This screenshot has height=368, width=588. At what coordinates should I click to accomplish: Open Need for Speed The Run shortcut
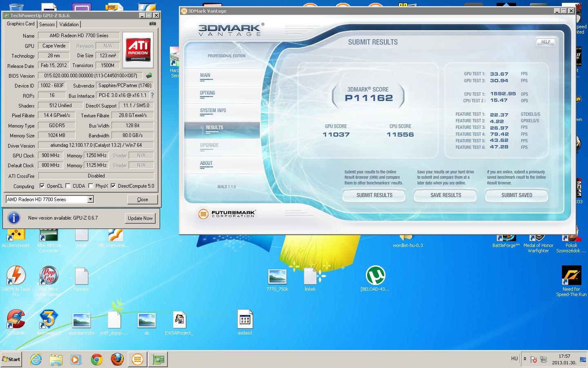pos(571,281)
